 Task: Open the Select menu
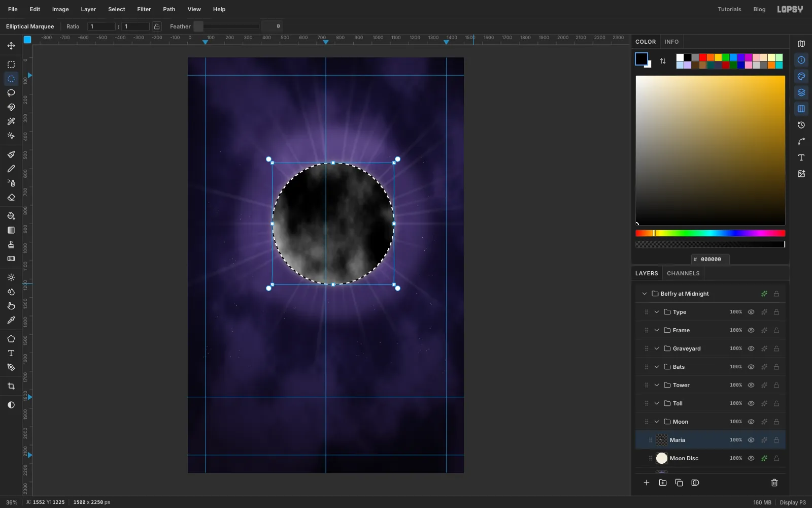pyautogui.click(x=117, y=9)
